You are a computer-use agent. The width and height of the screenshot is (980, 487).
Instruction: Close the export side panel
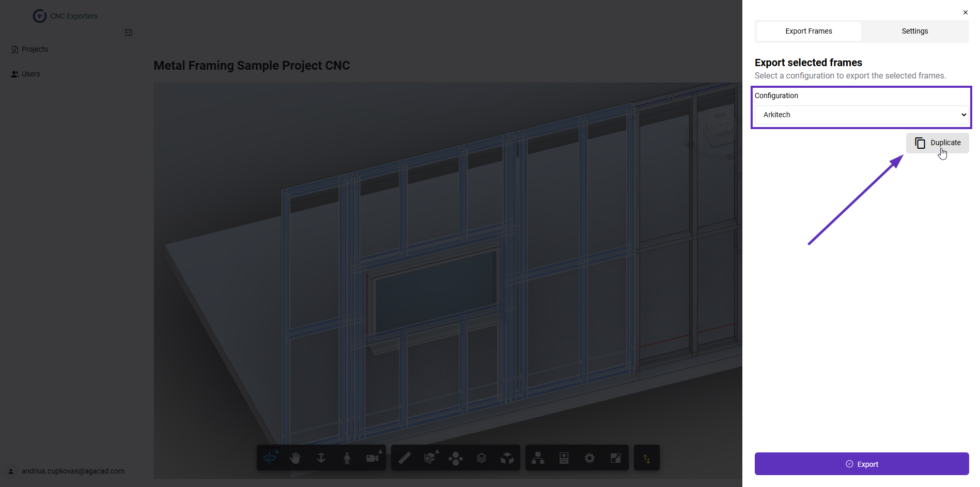[965, 12]
